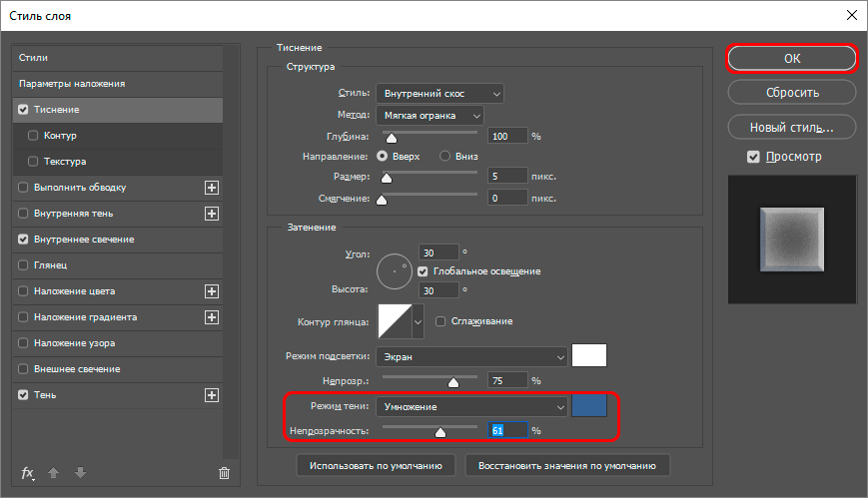Open white highlight color swatch
Image resolution: width=868 pixels, height=498 pixels.
[589, 355]
